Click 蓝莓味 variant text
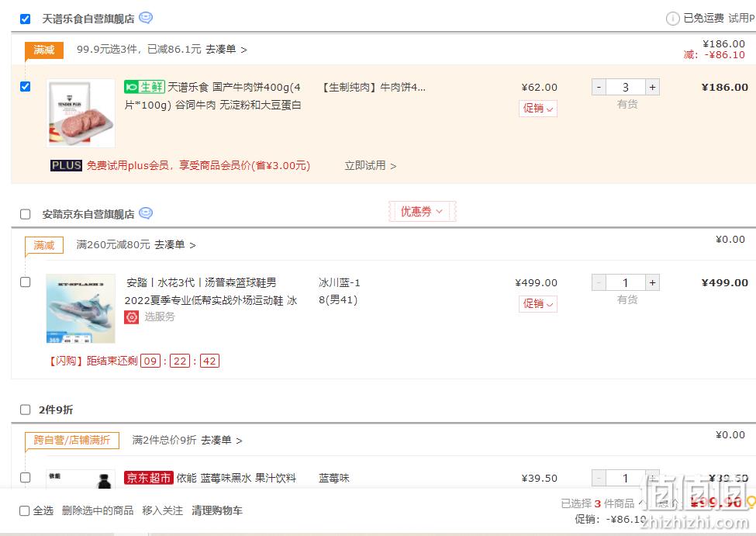The height and width of the screenshot is (536, 756). pyautogui.click(x=334, y=478)
